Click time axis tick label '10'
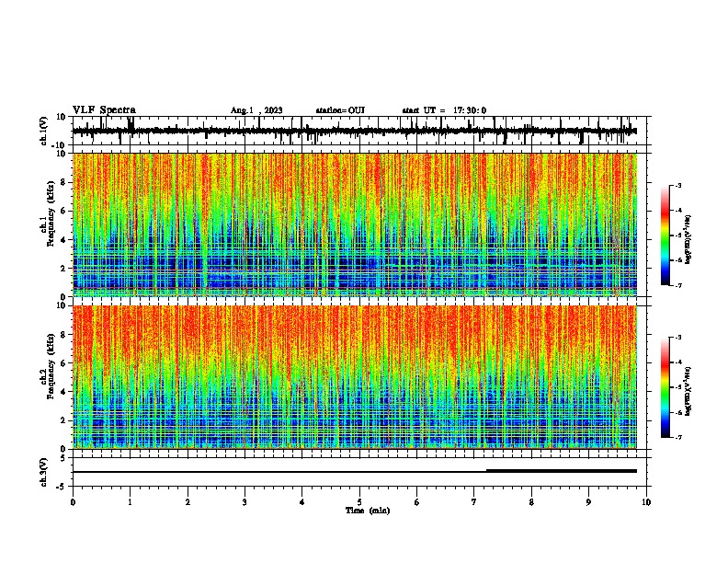728x563 pixels. pos(646,502)
